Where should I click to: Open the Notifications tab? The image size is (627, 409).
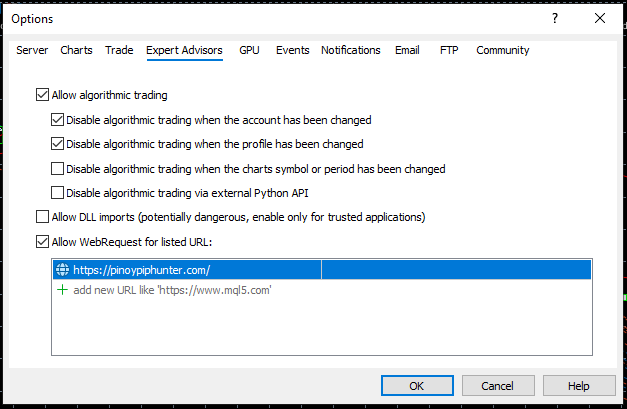coord(350,50)
